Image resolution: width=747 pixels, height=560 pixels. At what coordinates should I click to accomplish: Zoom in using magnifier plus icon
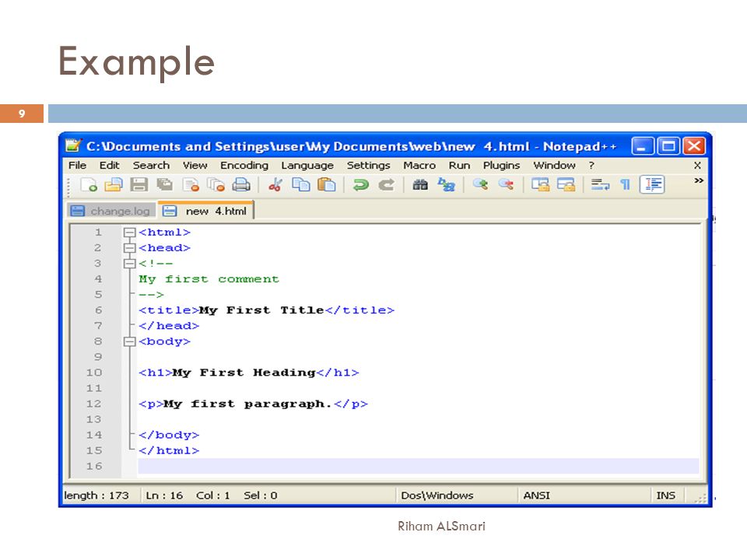(480, 185)
